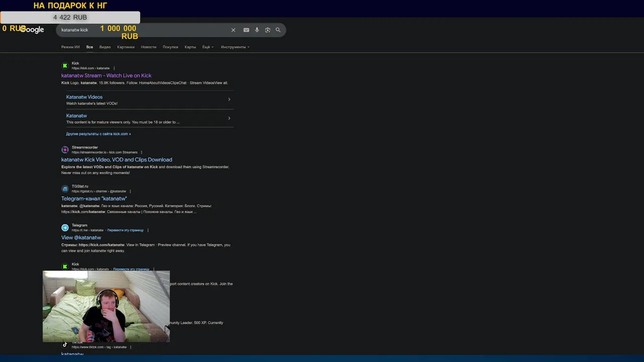This screenshot has width=644, height=362.
Task: Click the streamer webcam overlay
Action: [106, 306]
